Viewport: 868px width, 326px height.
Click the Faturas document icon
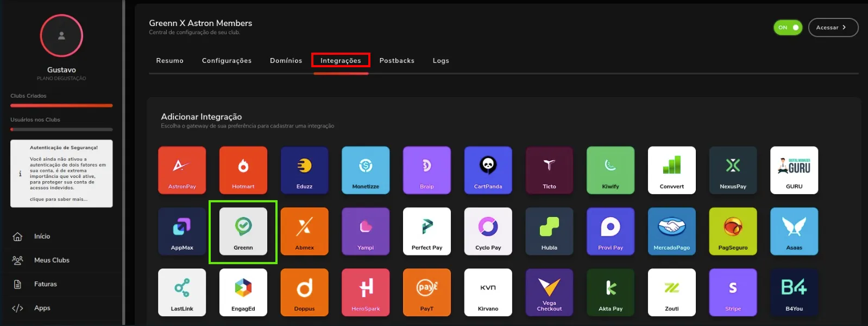(17, 284)
